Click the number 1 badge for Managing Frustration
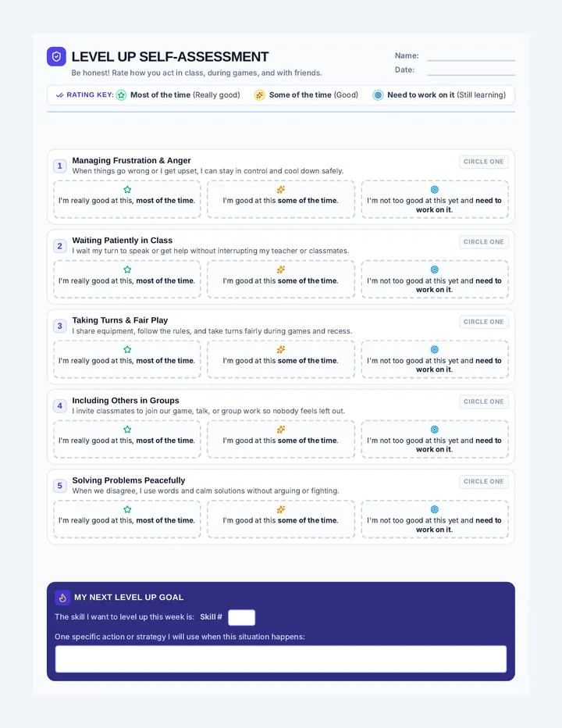The height and width of the screenshot is (728, 562). (59, 166)
